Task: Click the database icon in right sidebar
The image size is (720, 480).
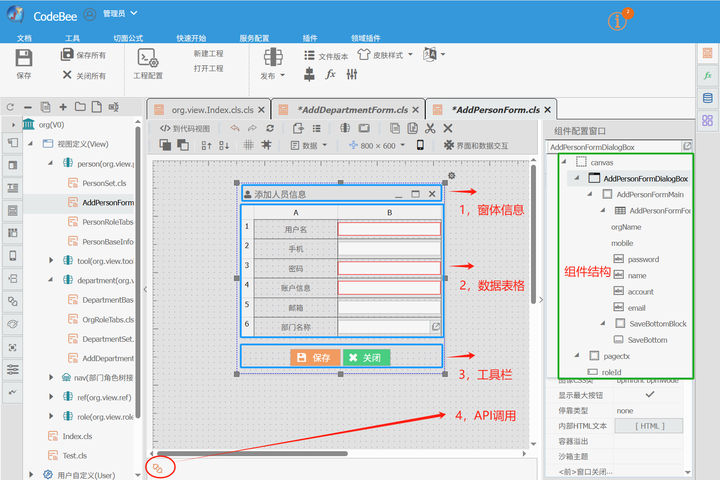Action: 708,98
